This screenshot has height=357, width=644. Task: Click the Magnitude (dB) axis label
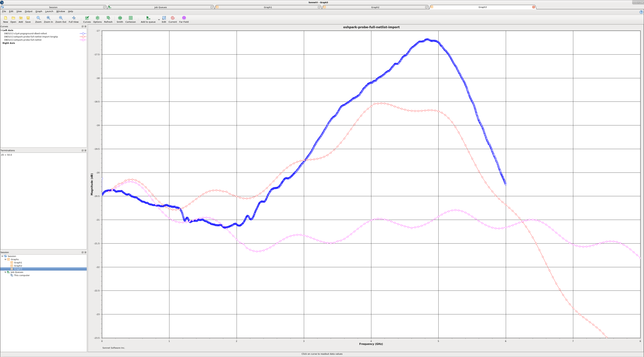[92, 184]
